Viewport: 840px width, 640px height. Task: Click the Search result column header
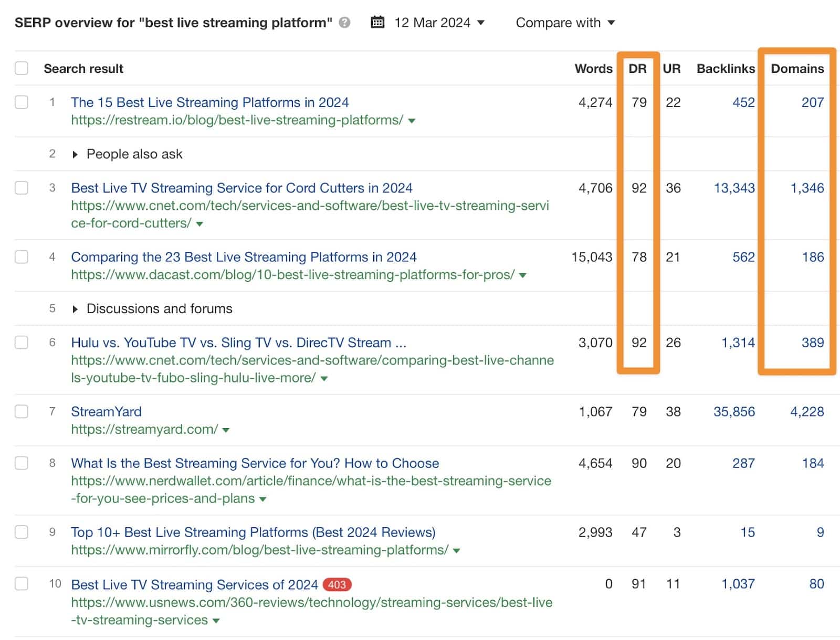(x=83, y=69)
